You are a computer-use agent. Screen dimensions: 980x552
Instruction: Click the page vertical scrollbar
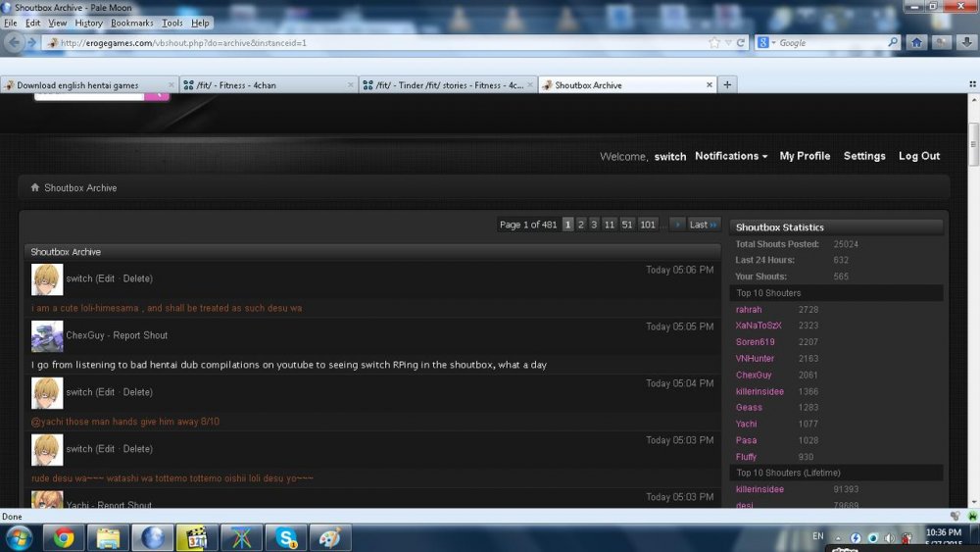click(973, 294)
